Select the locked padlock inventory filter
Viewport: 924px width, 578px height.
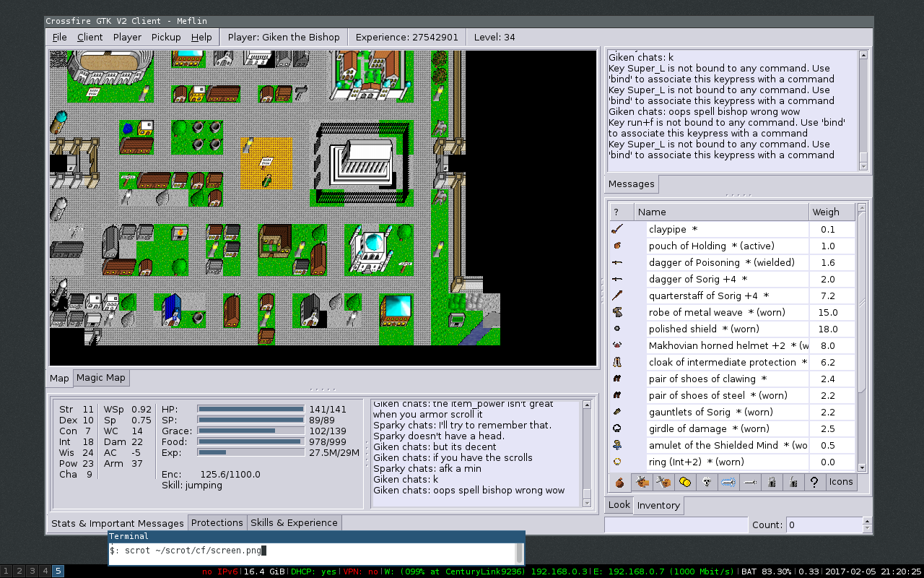click(772, 483)
